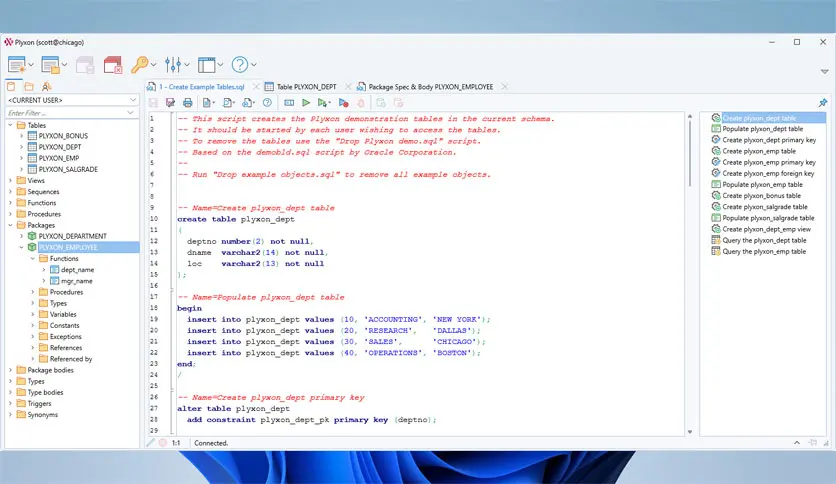Select the Referenced by folder in tree
836x484 pixels.
(x=70, y=359)
